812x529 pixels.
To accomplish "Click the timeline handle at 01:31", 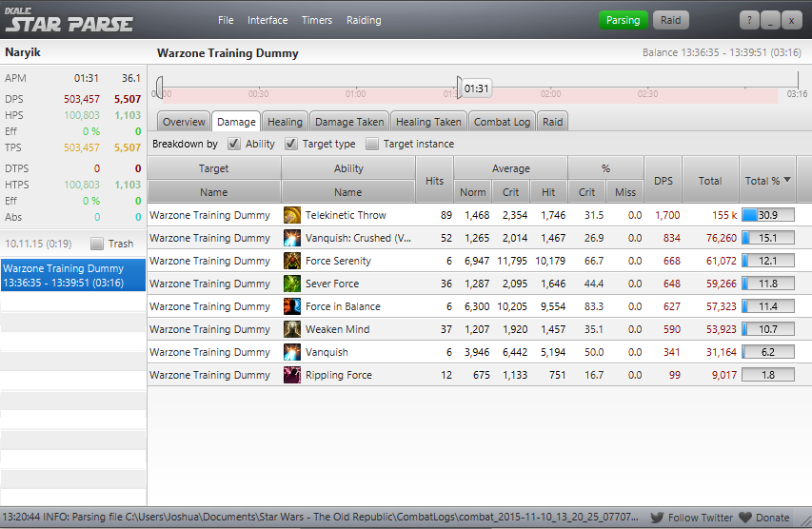I will [x=460, y=87].
